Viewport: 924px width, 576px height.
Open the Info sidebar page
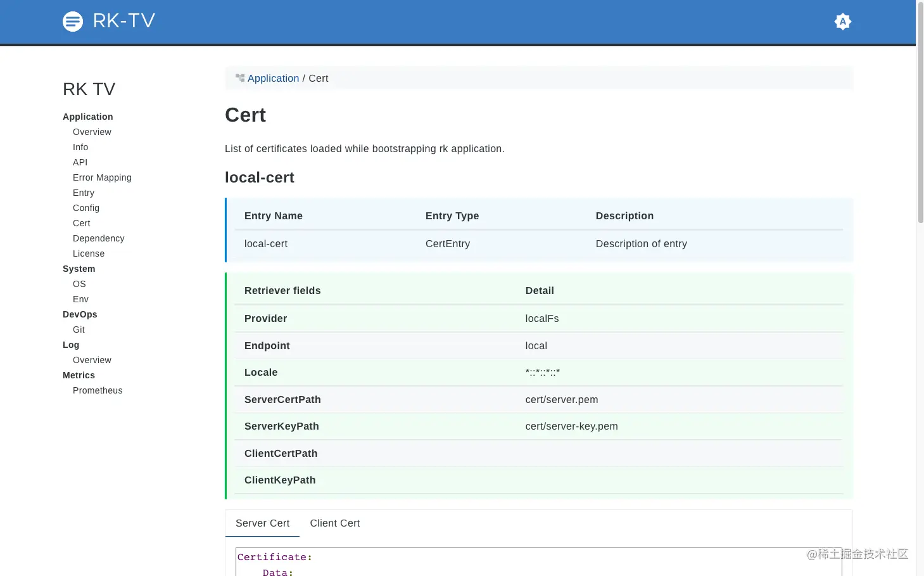80,147
